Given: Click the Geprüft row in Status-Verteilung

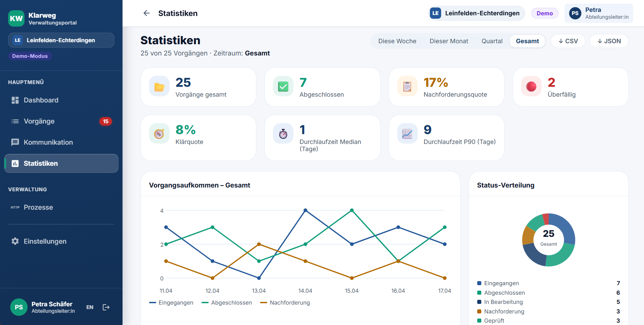Looking at the screenshot, I should tap(549, 321).
